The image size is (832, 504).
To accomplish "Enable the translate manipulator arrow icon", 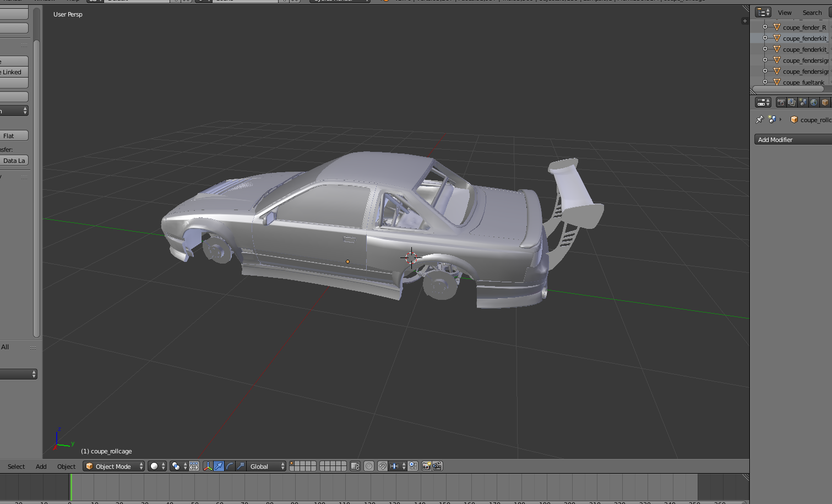I will coord(219,466).
